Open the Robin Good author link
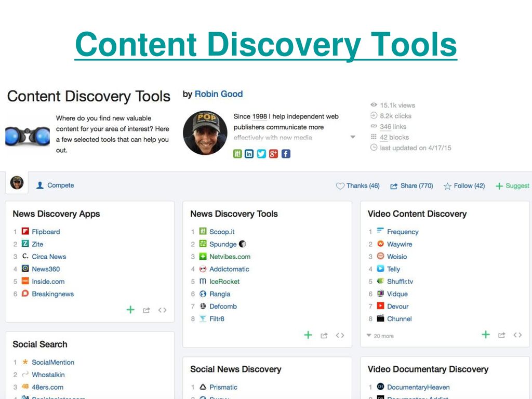Image resolution: width=532 pixels, height=399 pixels. click(x=219, y=94)
